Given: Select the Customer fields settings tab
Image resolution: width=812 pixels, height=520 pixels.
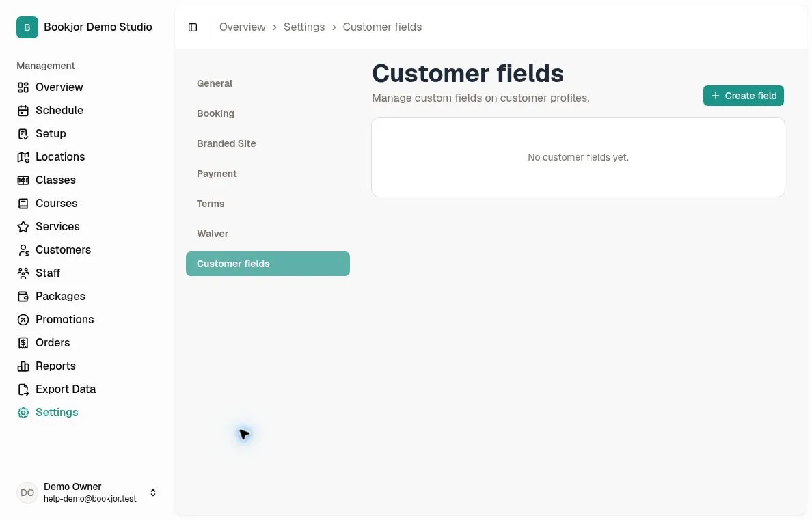Looking at the screenshot, I should point(268,264).
